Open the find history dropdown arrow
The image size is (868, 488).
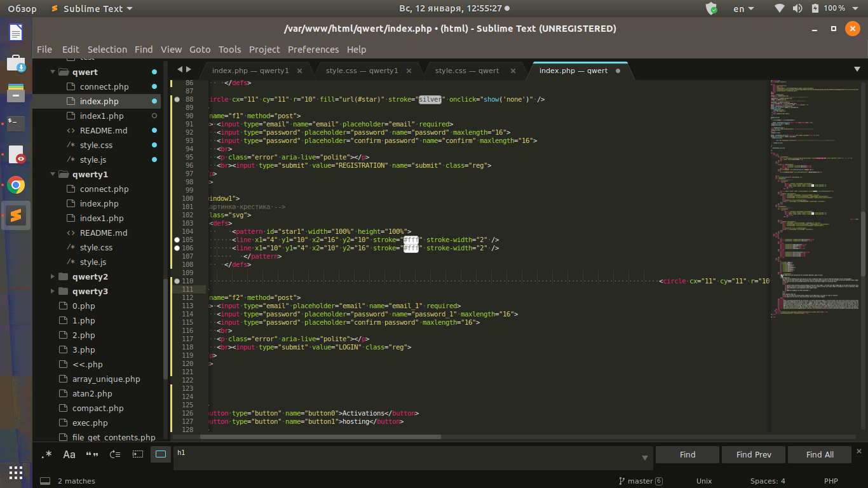point(645,457)
